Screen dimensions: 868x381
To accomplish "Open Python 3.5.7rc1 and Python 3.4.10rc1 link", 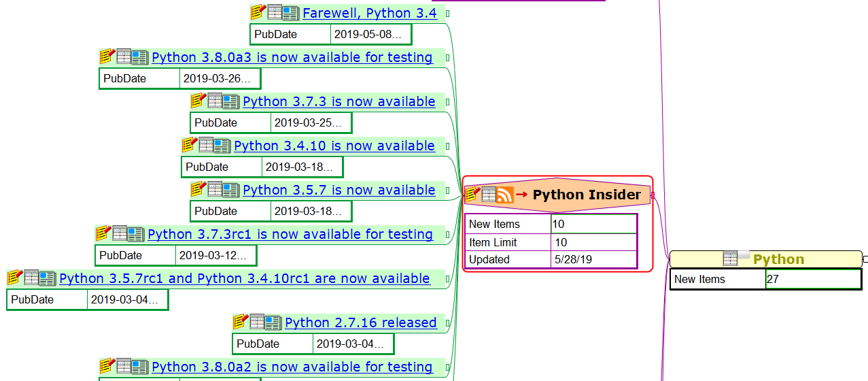I will click(x=245, y=278).
